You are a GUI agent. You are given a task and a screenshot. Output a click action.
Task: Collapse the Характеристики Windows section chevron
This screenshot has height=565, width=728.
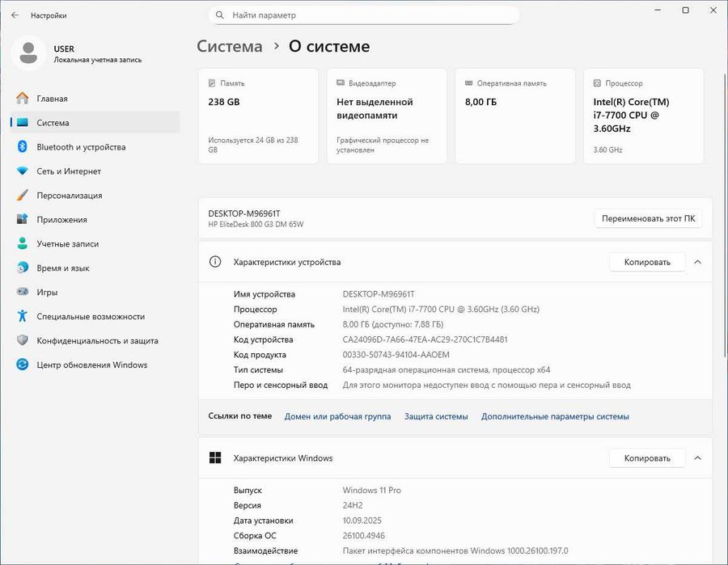coord(698,458)
